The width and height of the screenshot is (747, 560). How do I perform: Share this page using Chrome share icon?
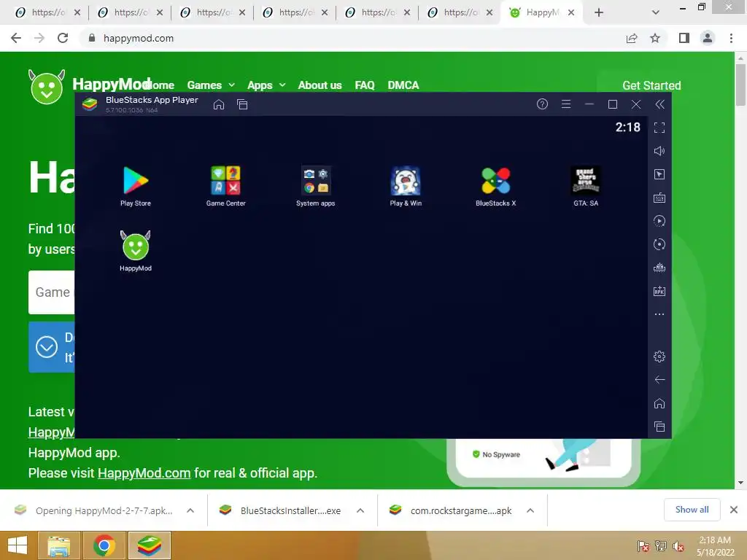tap(632, 38)
